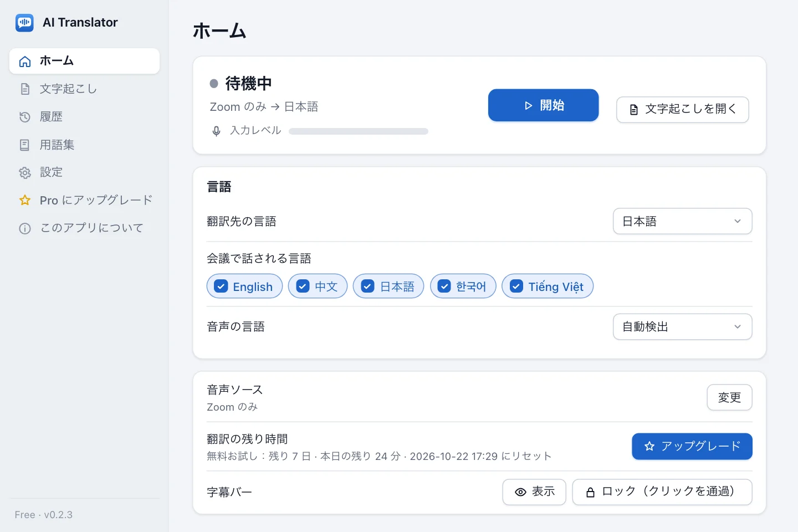The height and width of the screenshot is (532, 798).
Task: Click the ロック（クリックを通過） button
Action: click(x=662, y=492)
